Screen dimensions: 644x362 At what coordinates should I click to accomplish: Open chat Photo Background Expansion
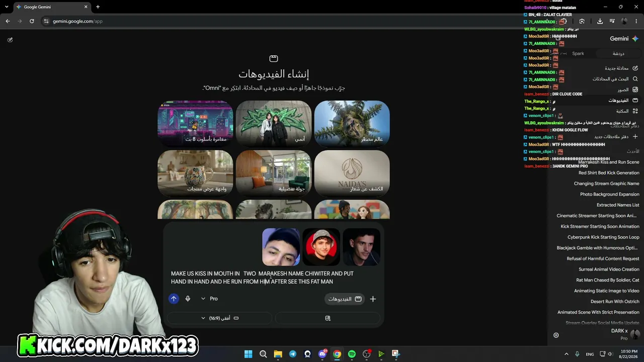point(609,194)
